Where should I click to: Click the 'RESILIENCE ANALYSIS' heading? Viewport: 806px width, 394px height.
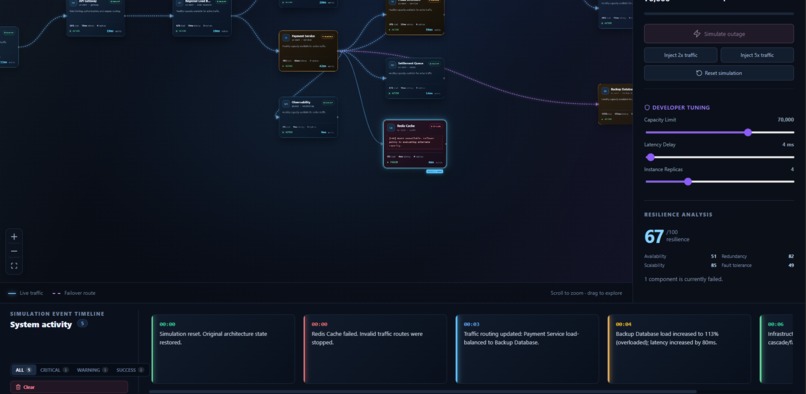tap(678, 214)
